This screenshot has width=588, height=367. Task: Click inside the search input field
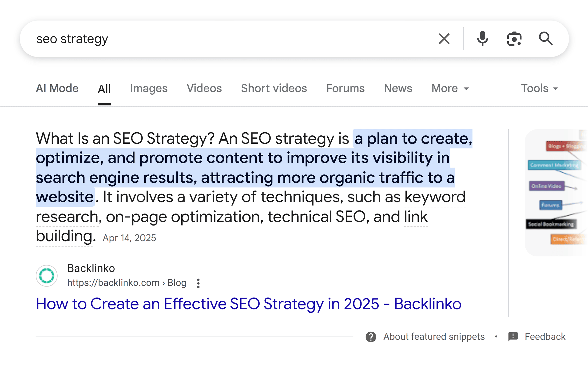tap(194, 38)
